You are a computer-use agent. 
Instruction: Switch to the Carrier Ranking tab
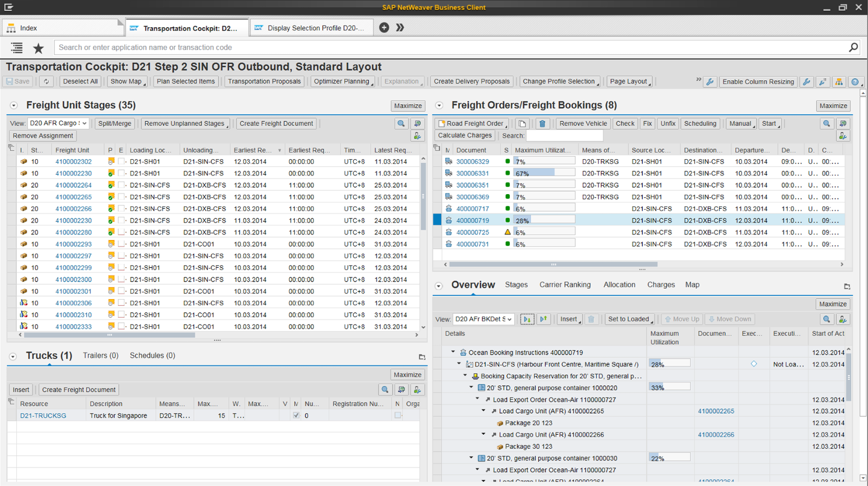pyautogui.click(x=565, y=285)
